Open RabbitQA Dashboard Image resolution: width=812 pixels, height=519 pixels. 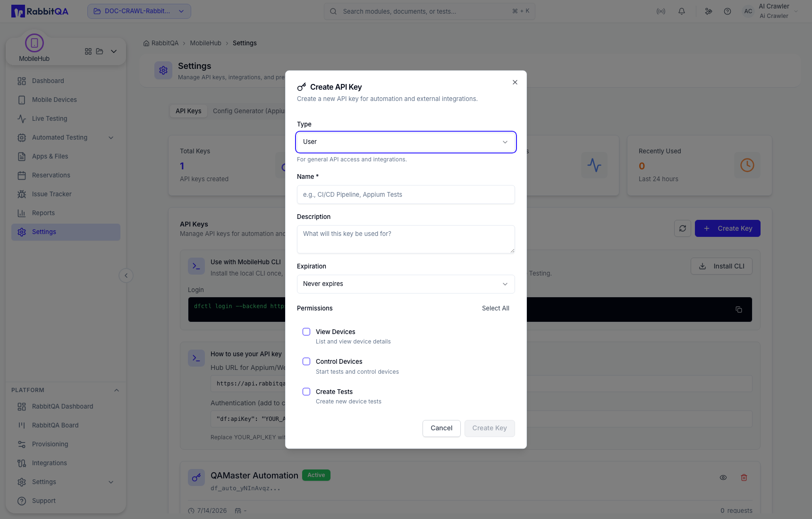click(66, 406)
